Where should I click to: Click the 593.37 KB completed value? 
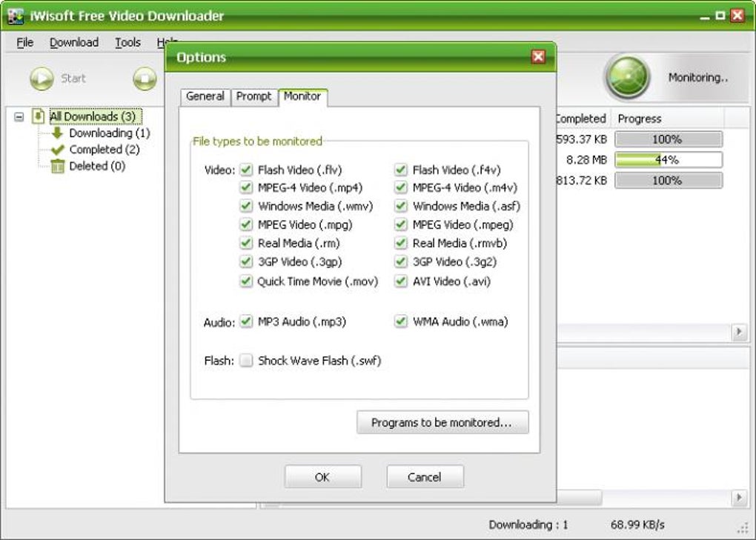click(x=581, y=139)
